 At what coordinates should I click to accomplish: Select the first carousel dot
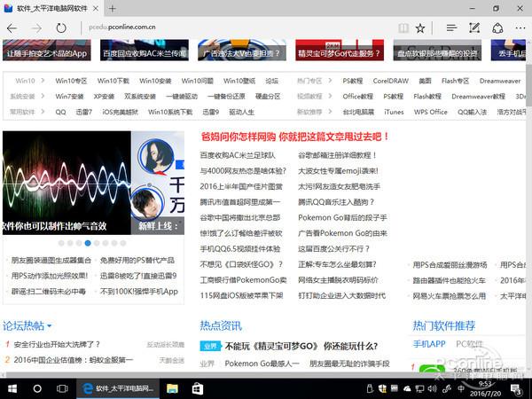61,243
